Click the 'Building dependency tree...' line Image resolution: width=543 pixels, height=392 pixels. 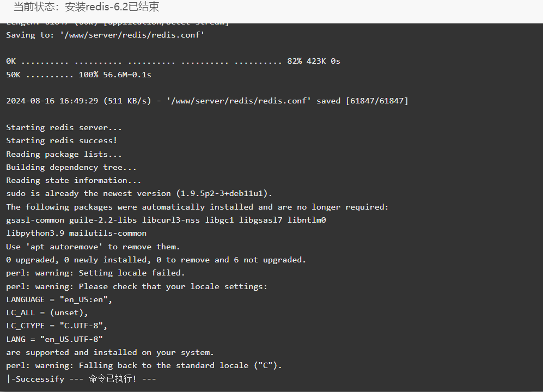click(x=71, y=167)
